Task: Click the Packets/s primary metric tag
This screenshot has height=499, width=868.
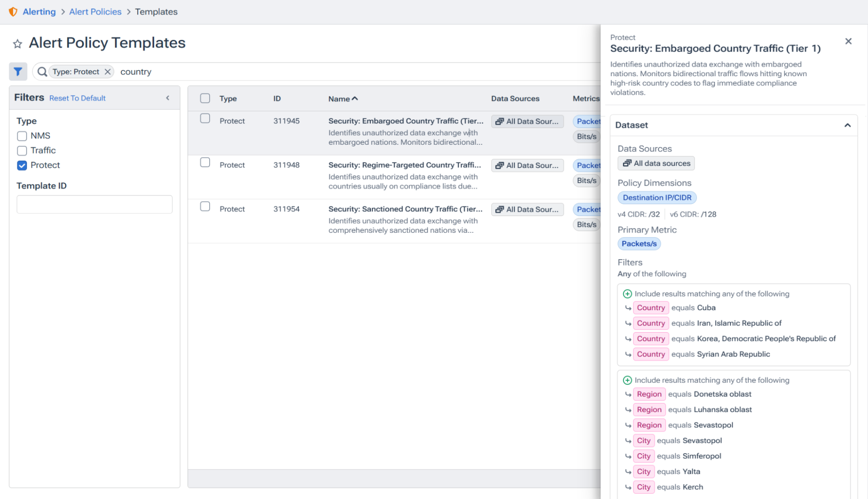Action: click(639, 244)
